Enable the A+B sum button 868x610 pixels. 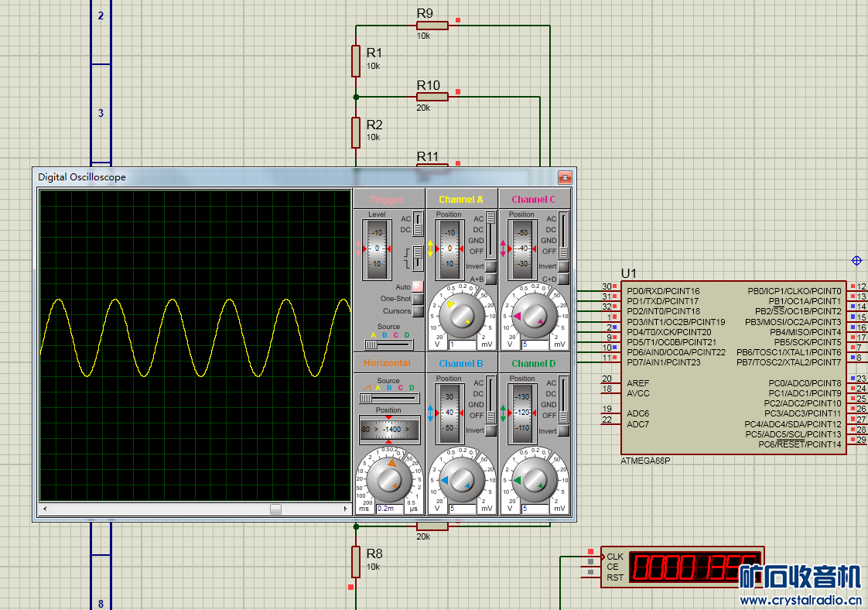pyautogui.click(x=490, y=279)
